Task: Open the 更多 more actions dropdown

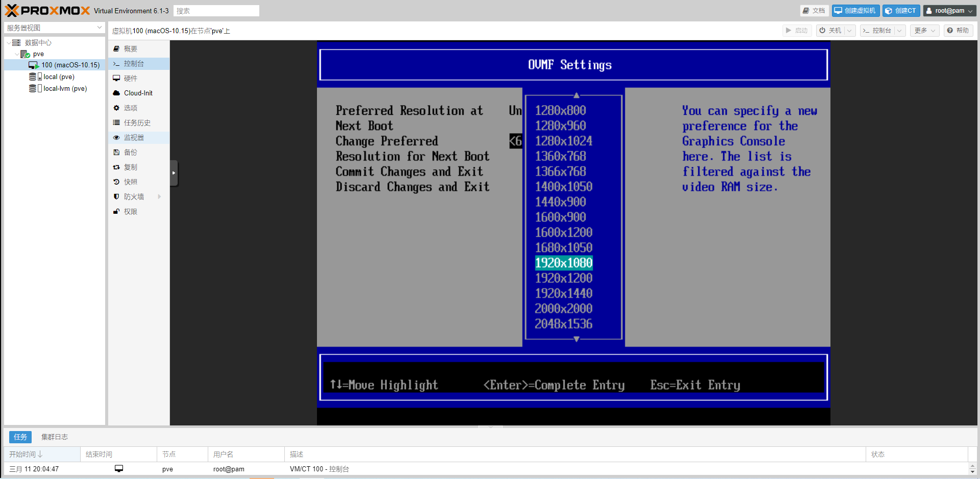Action: [924, 31]
